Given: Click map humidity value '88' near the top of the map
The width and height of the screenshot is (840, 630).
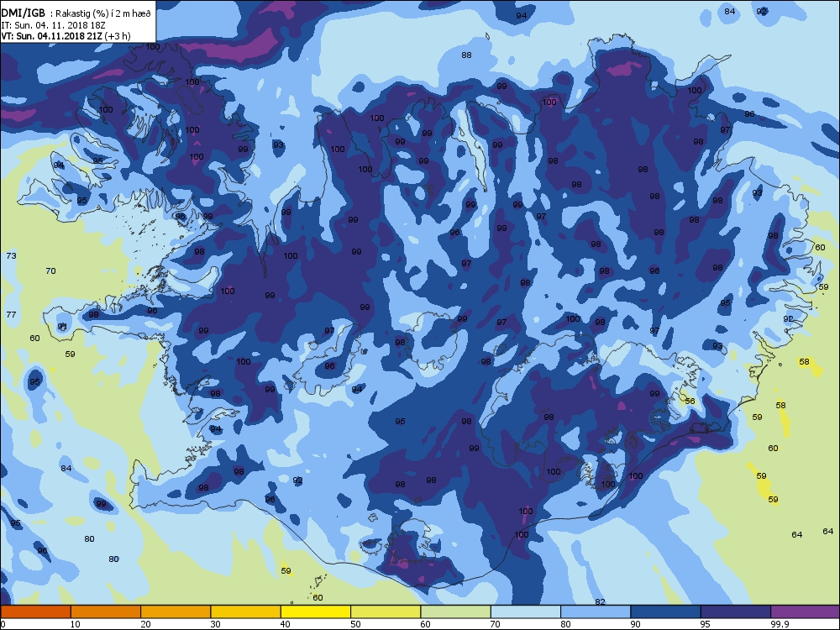Looking at the screenshot, I should (466, 55).
